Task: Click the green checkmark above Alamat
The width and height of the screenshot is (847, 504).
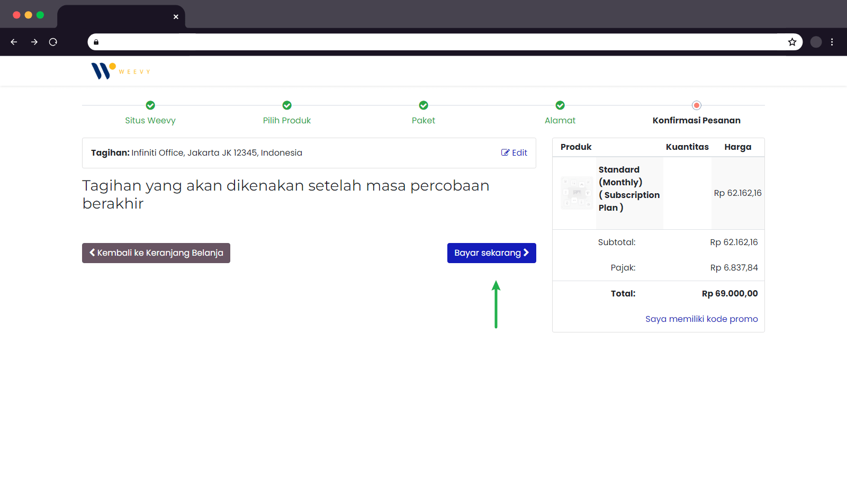Action: click(560, 105)
